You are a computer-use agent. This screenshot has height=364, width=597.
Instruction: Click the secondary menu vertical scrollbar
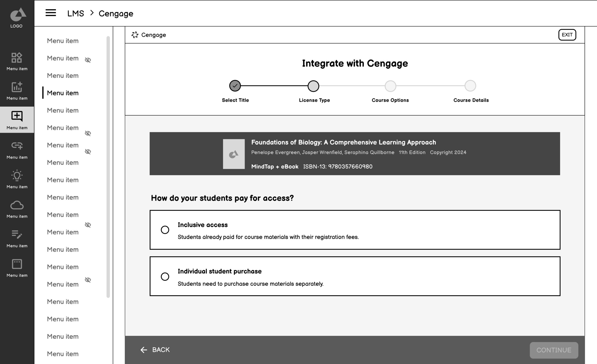click(x=108, y=167)
